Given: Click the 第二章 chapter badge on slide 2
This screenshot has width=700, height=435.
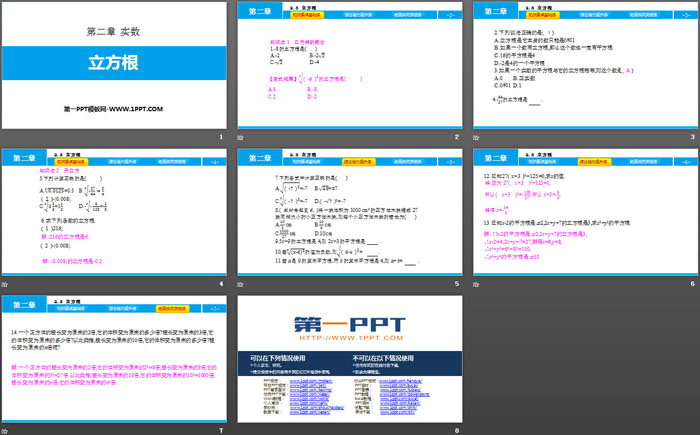Looking at the screenshot, I should point(260,12).
